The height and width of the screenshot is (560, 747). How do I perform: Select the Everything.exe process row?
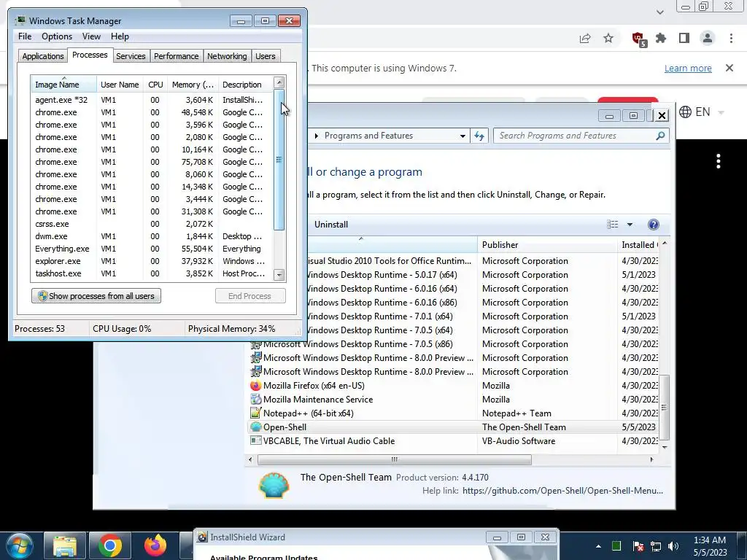point(152,249)
